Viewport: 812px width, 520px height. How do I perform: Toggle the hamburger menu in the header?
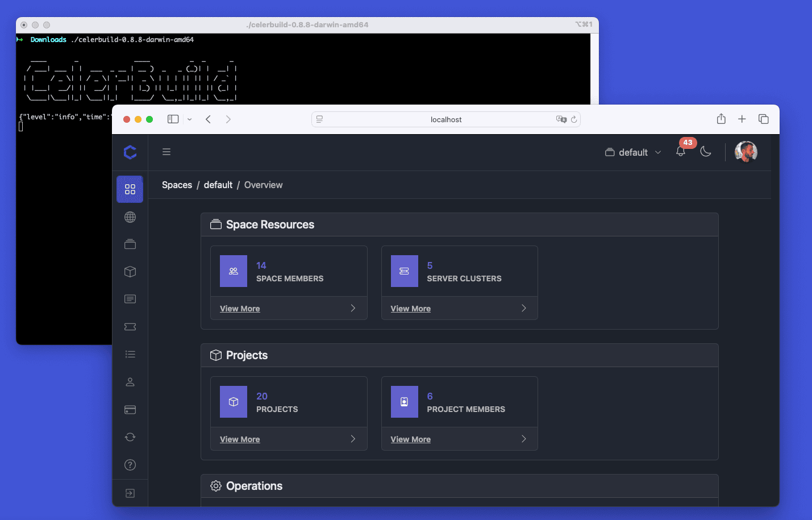(x=166, y=152)
